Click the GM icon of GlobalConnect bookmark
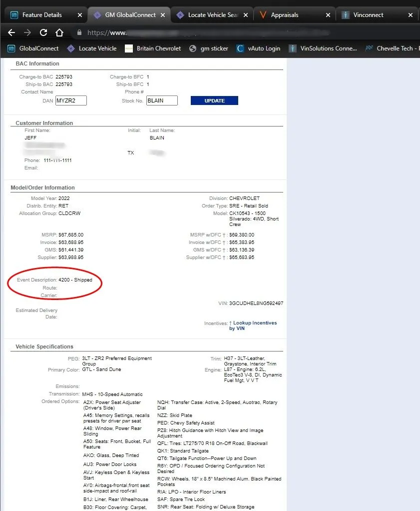Viewport: 420px width, 511px height. click(11, 48)
